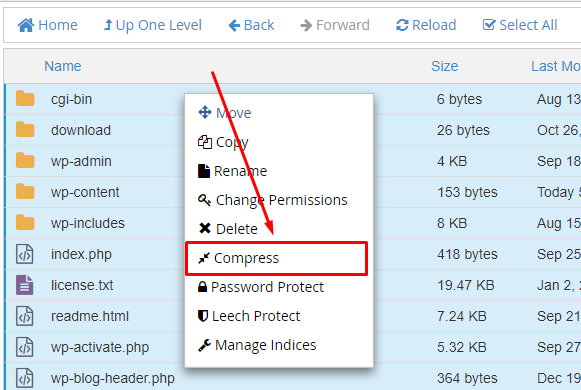Click the Forward right-arrow icon

coord(306,26)
